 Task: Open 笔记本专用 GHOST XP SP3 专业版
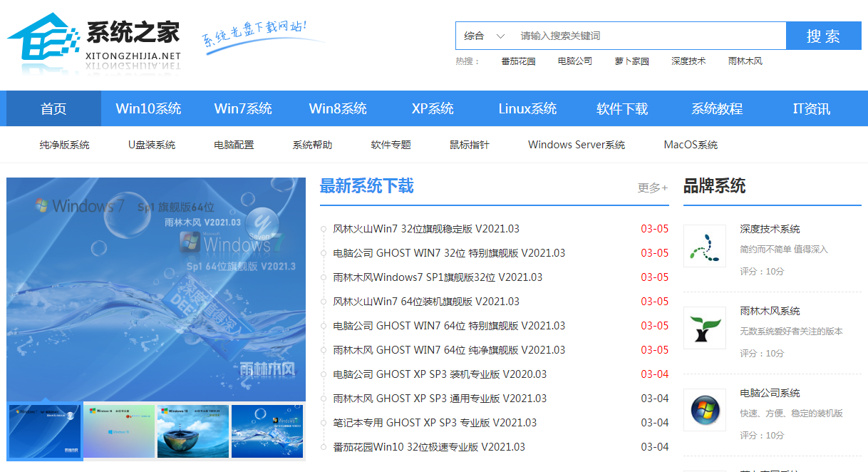pos(435,423)
